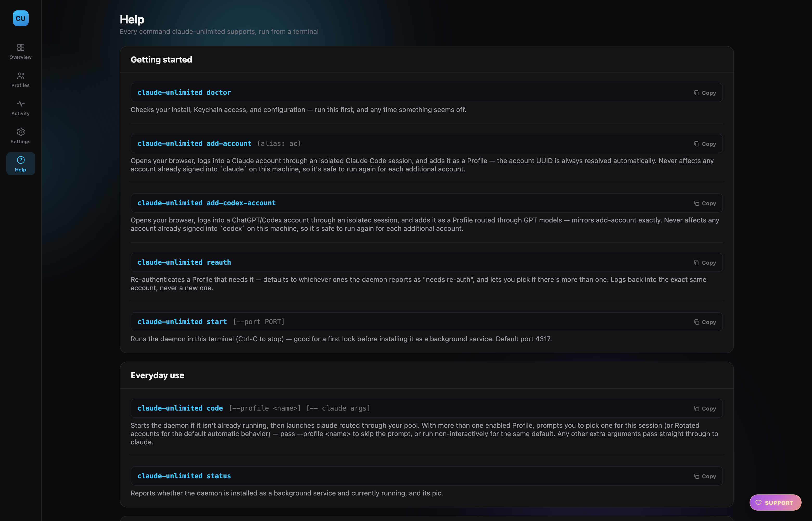Open the Overview page in the sidebar
Image resolution: width=812 pixels, height=521 pixels.
tap(21, 51)
